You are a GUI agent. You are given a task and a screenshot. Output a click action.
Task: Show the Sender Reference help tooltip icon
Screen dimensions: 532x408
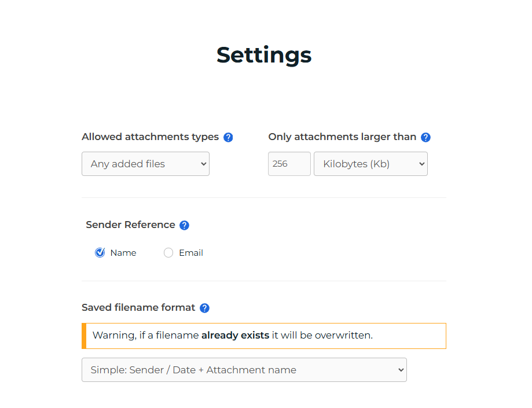184,225
